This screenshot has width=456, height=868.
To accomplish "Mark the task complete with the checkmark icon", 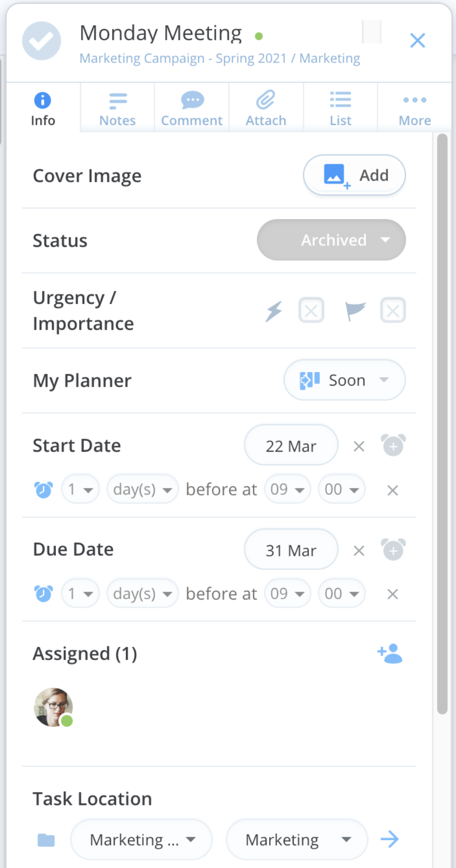I will 41,40.
